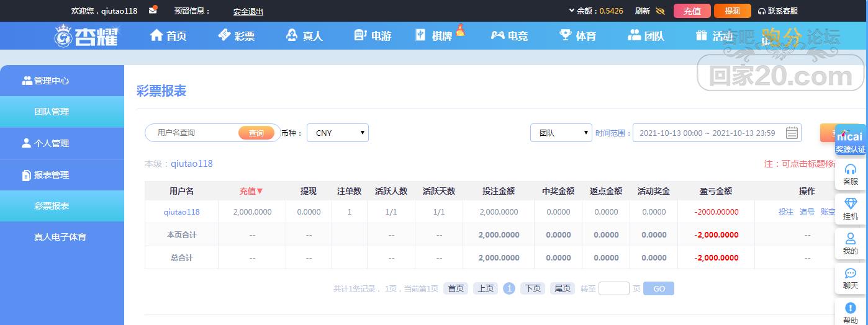Open 联系客服 customer service link

(778, 11)
